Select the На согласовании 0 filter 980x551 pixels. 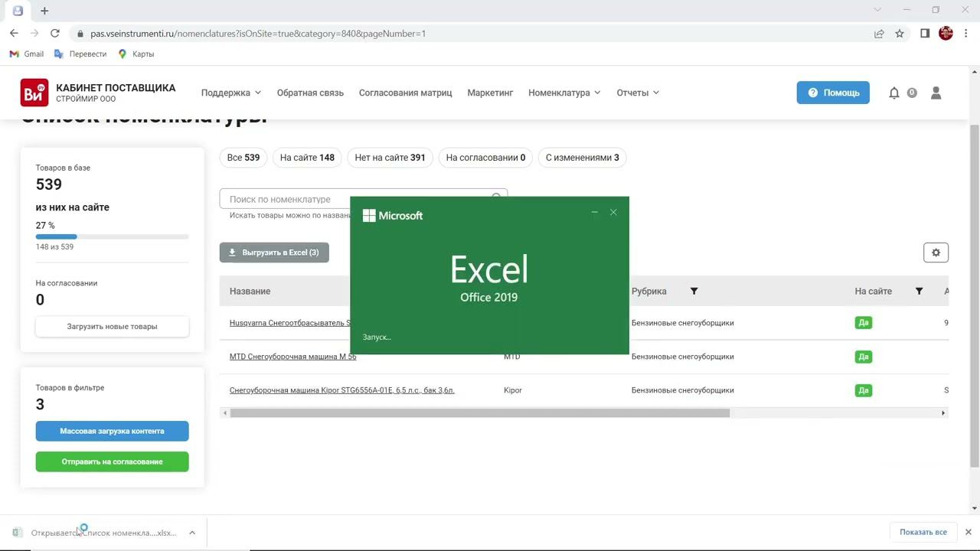pyautogui.click(x=485, y=158)
